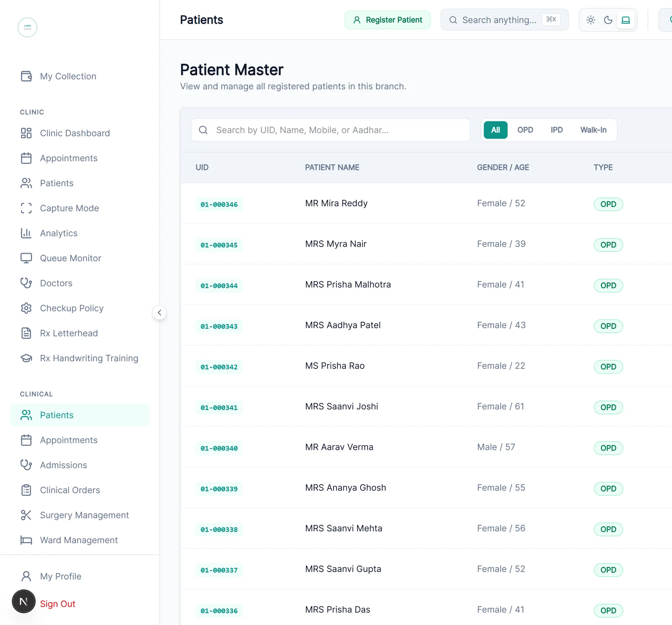Click OPD type badge for Mira Reddy

[x=608, y=204]
